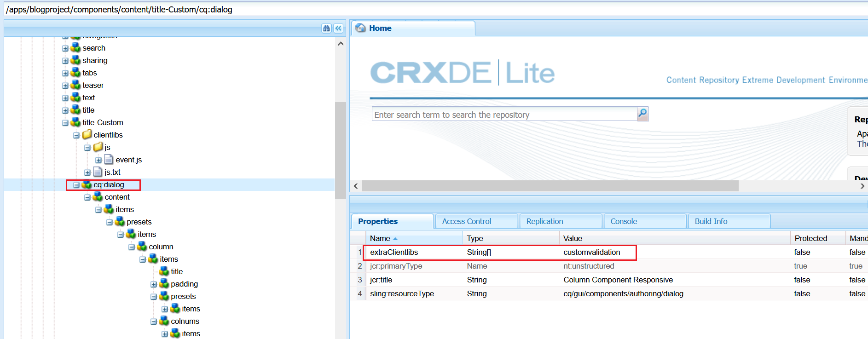Viewport: 868px width, 339px height.
Task: Click the horizontal scrollbar left arrow
Action: point(355,186)
